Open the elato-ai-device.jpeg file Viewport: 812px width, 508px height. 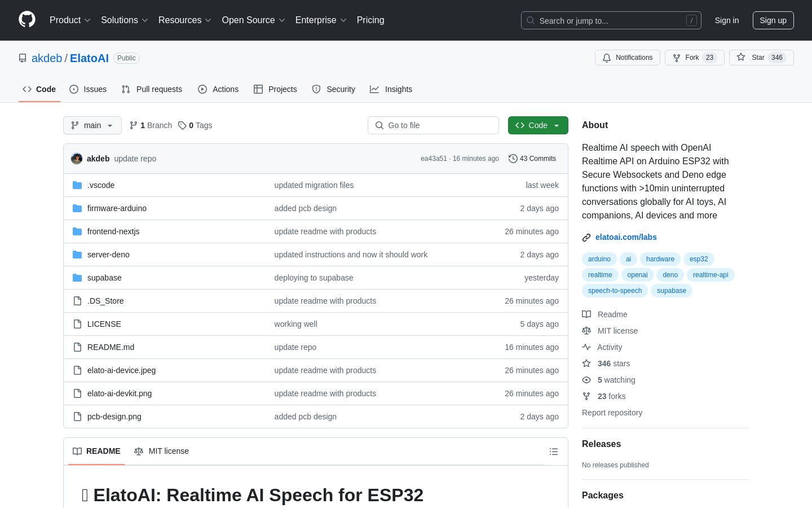pos(121,370)
